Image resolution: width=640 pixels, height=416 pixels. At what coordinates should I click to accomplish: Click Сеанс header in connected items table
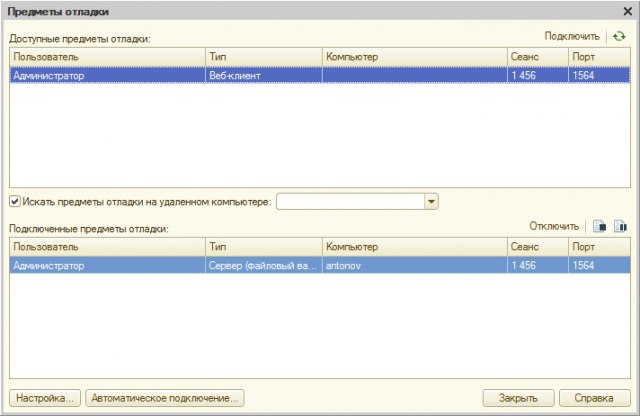click(538, 247)
